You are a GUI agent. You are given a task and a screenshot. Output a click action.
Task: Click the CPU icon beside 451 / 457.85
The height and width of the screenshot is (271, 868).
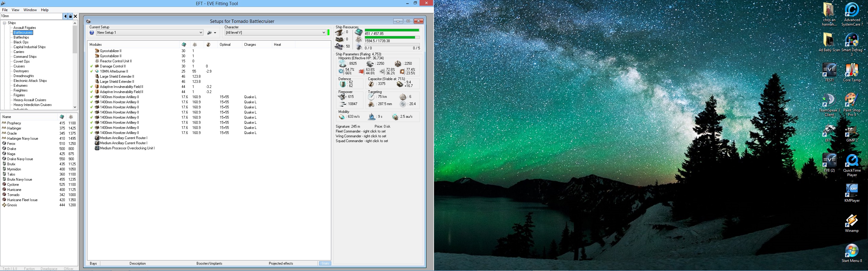click(359, 32)
